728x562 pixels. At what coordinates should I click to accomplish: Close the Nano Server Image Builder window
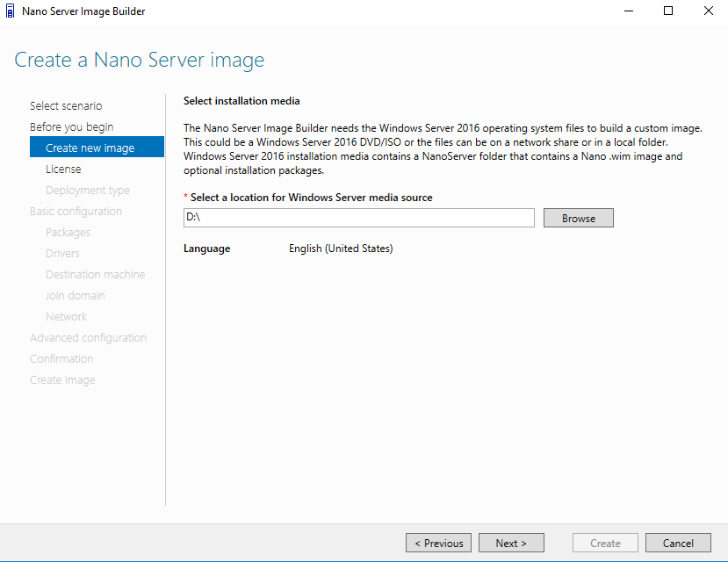coord(708,11)
